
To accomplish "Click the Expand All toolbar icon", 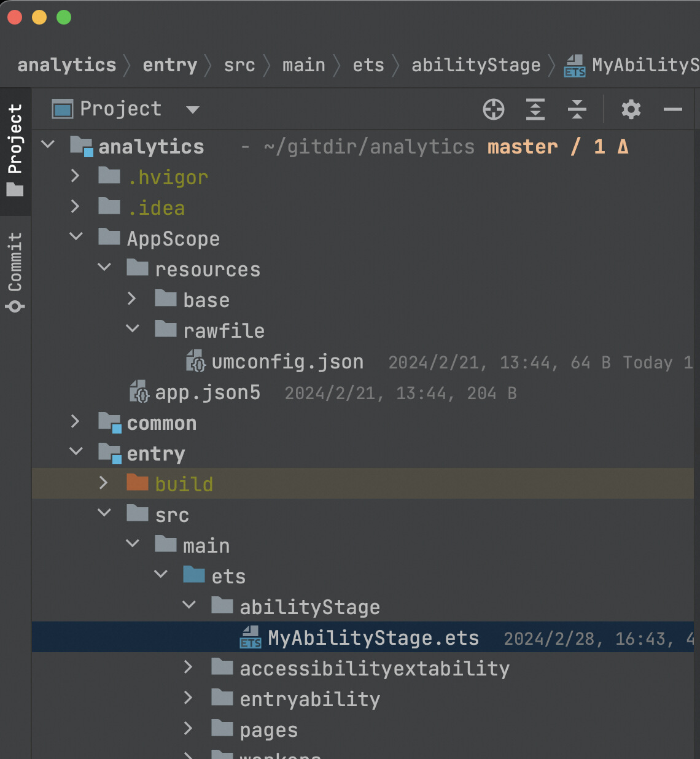I will pos(535,109).
